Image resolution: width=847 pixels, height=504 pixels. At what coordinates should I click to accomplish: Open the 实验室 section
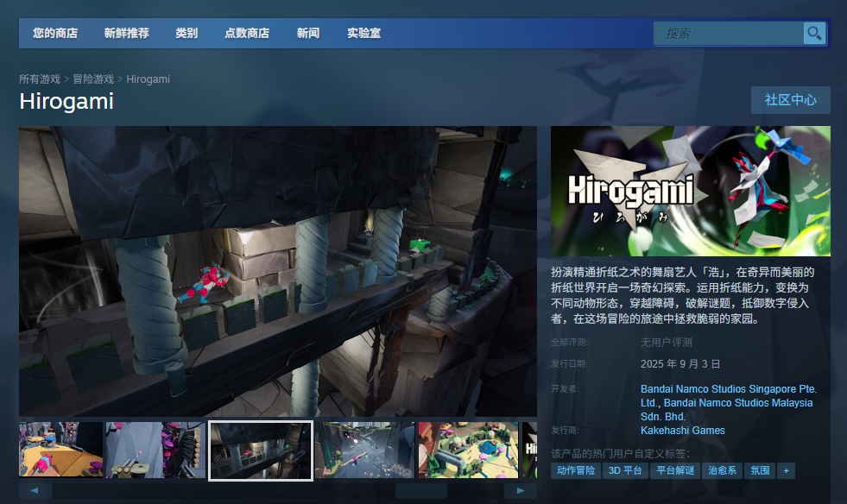(363, 33)
